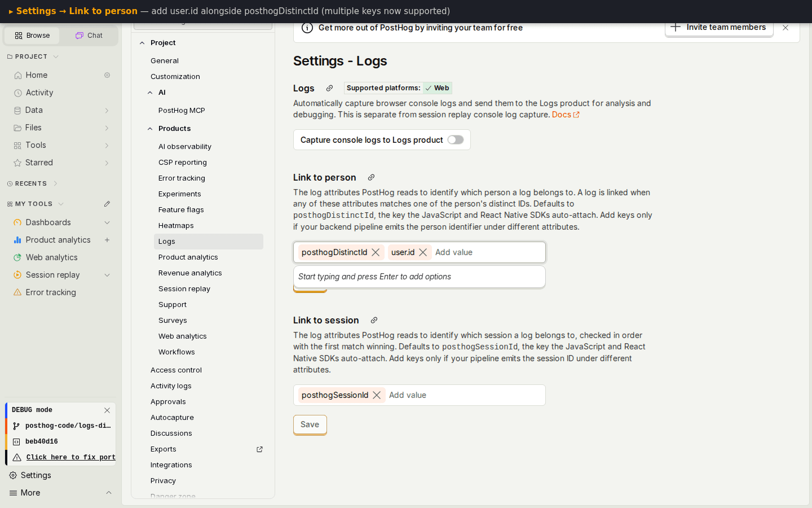The height and width of the screenshot is (508, 812).
Task: Collapse the Project settings group
Action: 142,43
